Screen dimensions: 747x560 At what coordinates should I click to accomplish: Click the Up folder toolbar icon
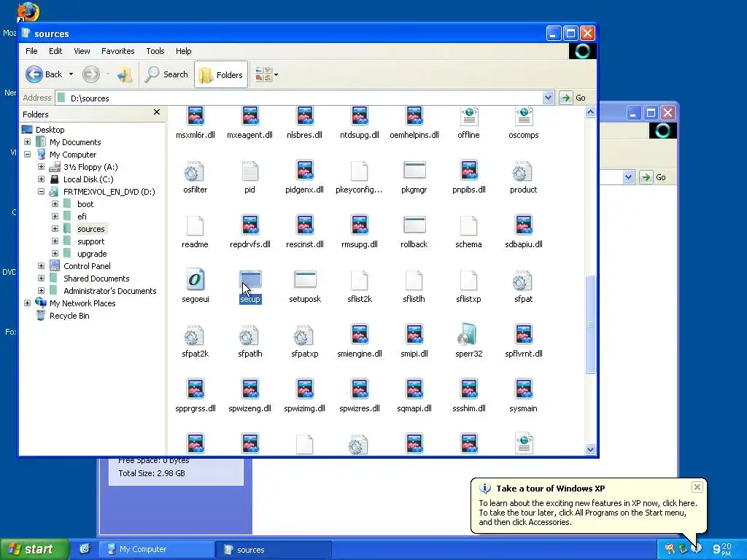pos(125,74)
